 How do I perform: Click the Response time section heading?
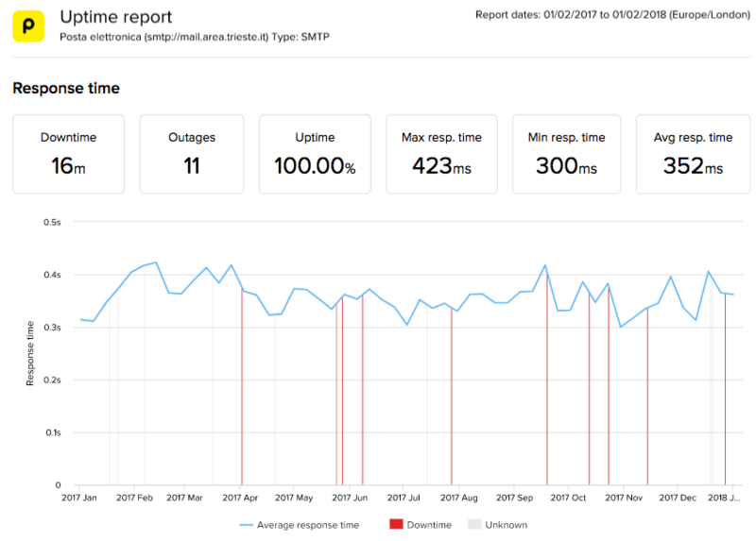[x=66, y=88]
